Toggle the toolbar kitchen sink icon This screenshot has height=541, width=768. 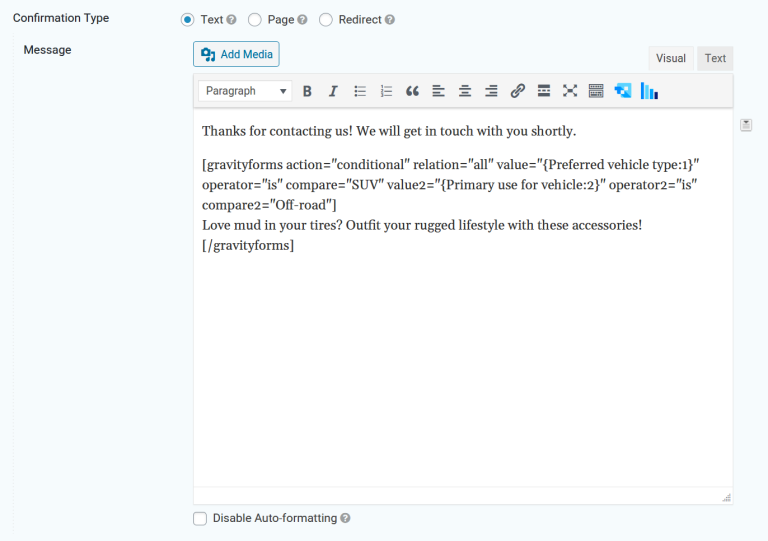point(596,91)
